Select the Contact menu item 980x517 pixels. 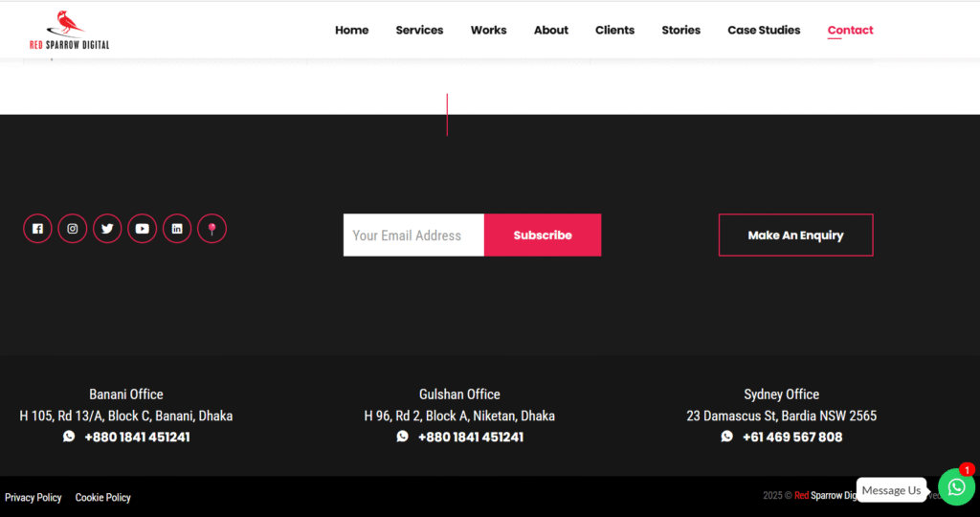coord(851,30)
